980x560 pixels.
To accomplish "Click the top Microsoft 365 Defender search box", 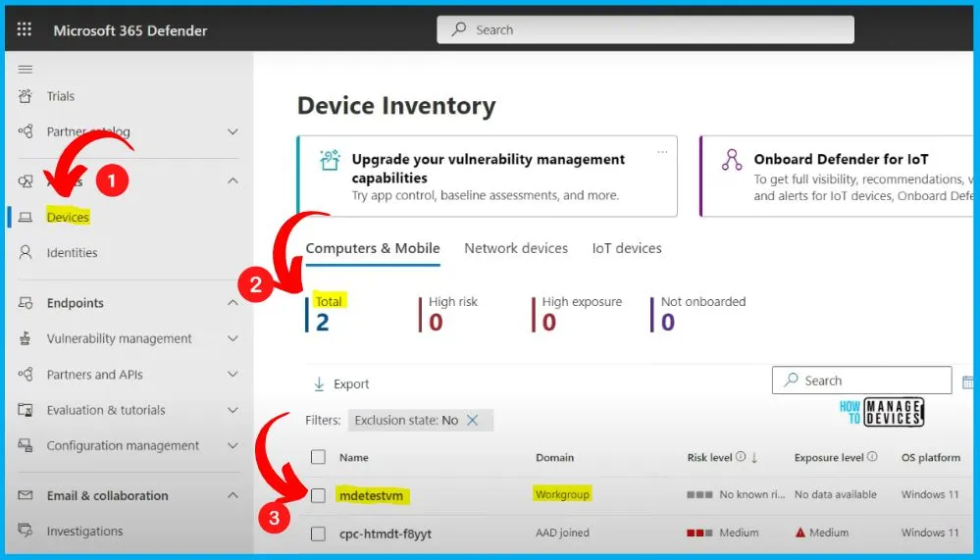I will pyautogui.click(x=645, y=29).
